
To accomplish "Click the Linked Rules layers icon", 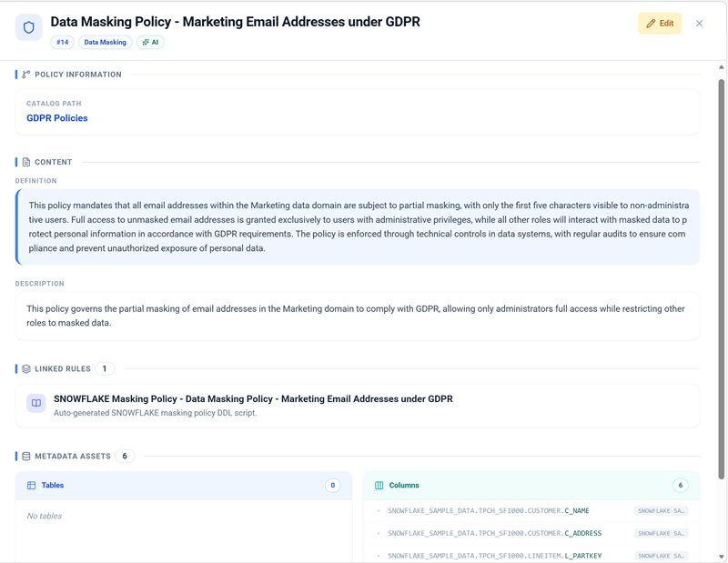I will [26, 368].
